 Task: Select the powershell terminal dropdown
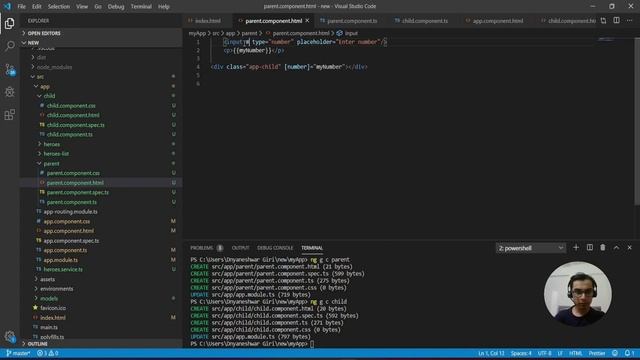[x=531, y=248]
